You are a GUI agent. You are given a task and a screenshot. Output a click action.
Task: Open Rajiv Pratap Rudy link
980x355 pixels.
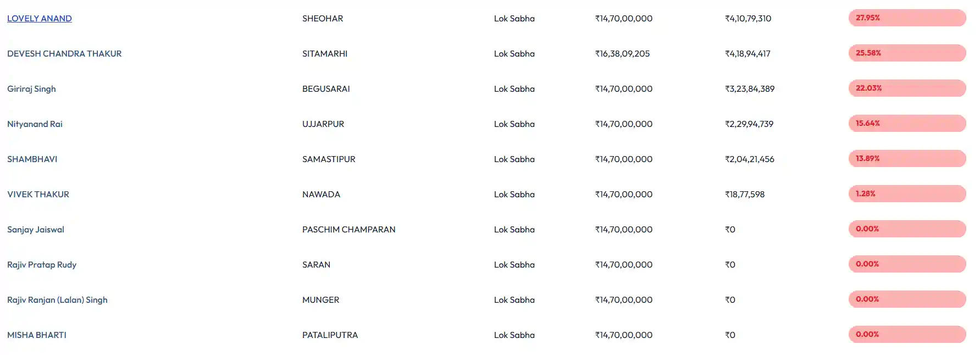[x=42, y=265]
